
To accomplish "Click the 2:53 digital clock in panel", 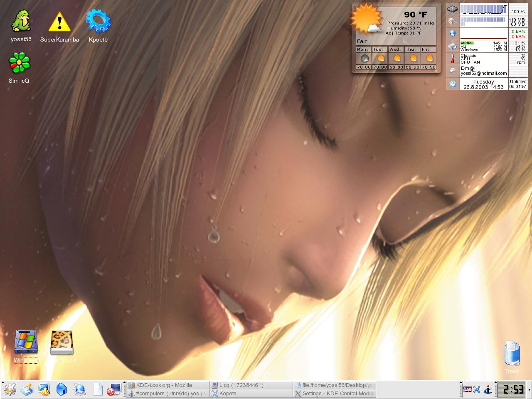I will [x=512, y=389].
